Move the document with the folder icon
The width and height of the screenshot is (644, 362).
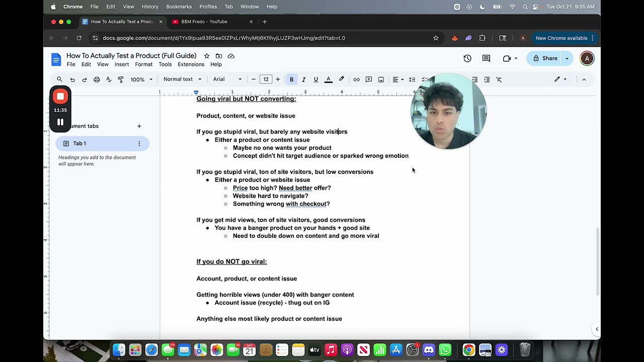(x=219, y=56)
